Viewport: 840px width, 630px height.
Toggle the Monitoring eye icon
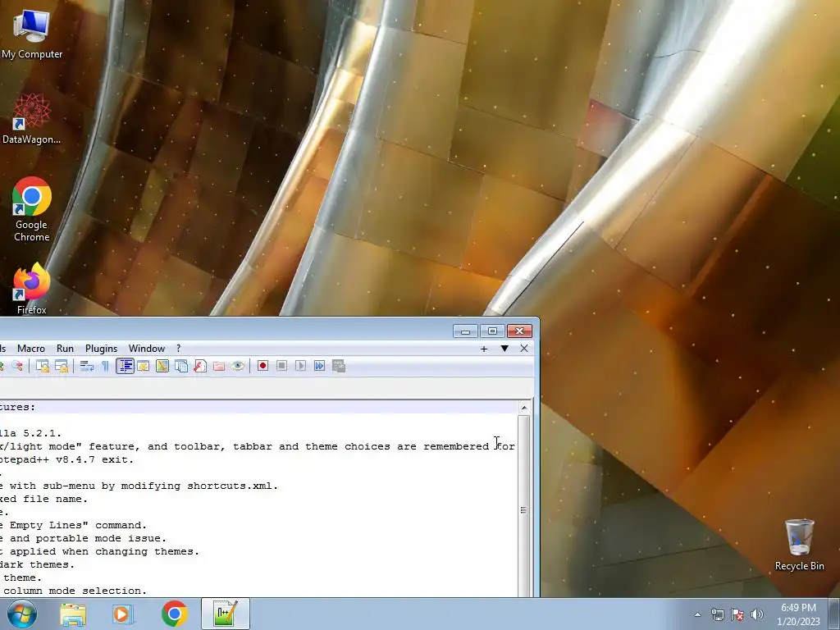(x=238, y=366)
